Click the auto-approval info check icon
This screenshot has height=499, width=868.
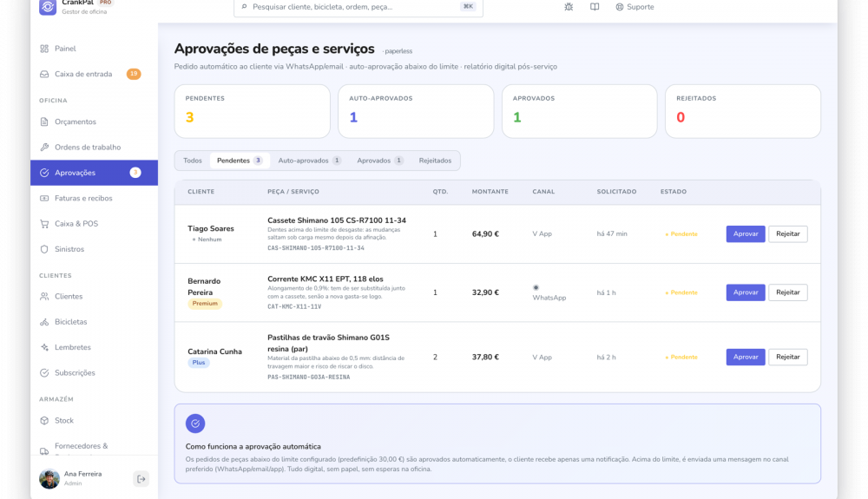(195, 423)
